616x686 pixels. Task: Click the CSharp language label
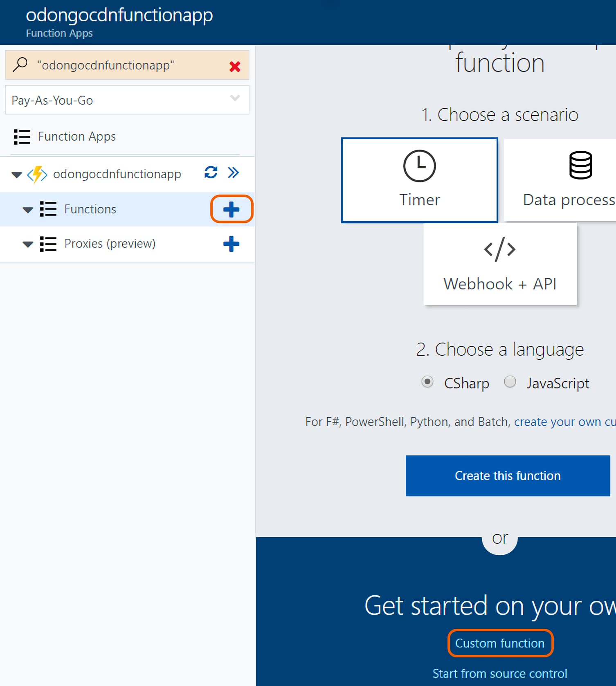(467, 383)
